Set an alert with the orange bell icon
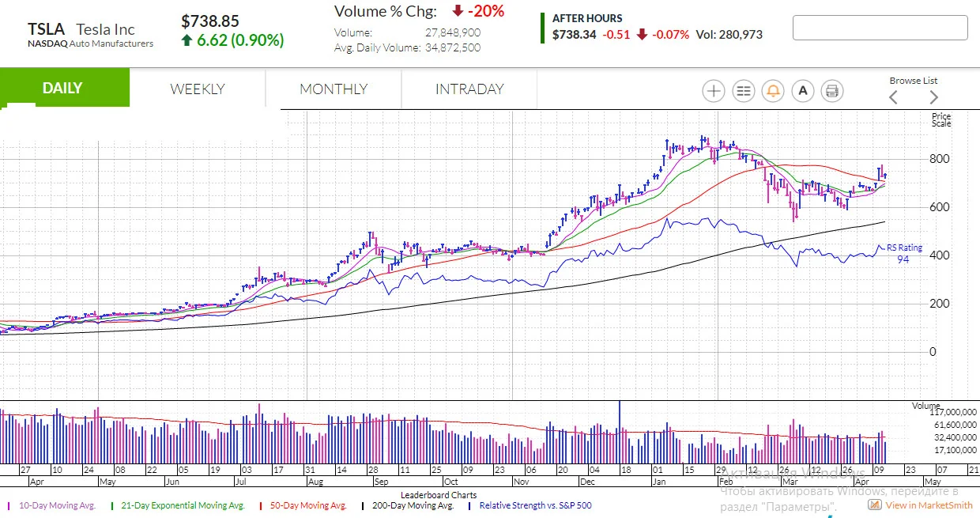This screenshot has width=980, height=518. point(773,91)
